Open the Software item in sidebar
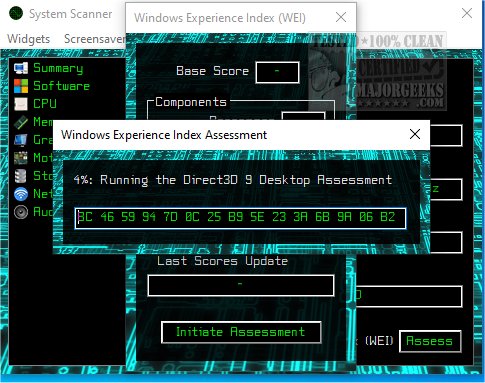The height and width of the screenshot is (383, 485). [x=62, y=86]
